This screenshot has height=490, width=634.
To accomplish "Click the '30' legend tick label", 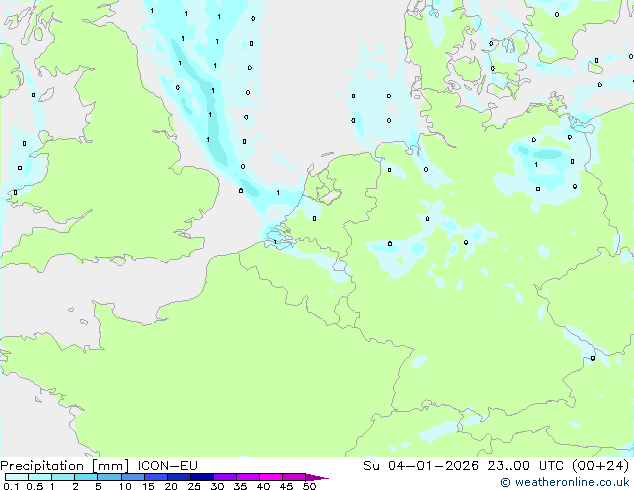I will 217,486.
